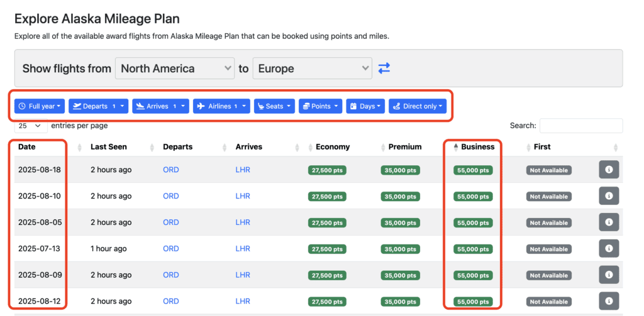The height and width of the screenshot is (316, 644).
Task: Open LHR link in the 2025-08-05 row
Action: [243, 222]
